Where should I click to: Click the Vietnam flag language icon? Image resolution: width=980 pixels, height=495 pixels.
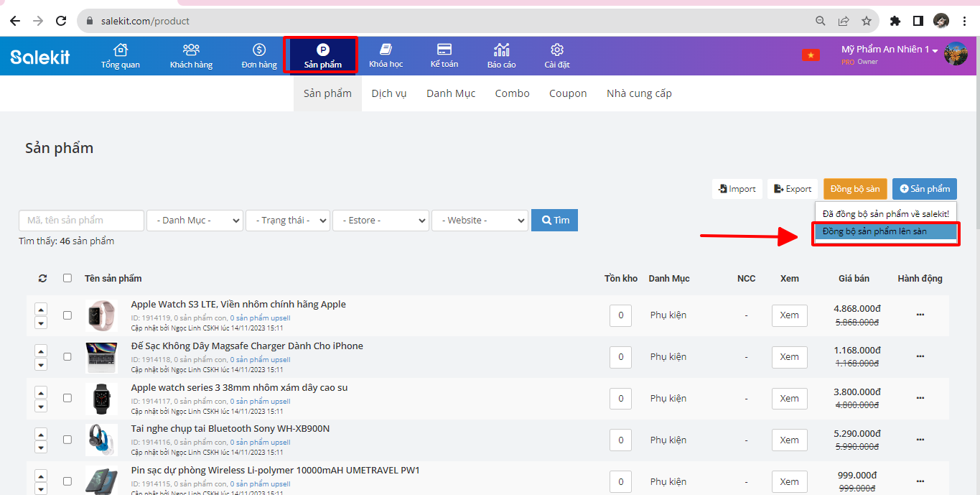pos(811,55)
